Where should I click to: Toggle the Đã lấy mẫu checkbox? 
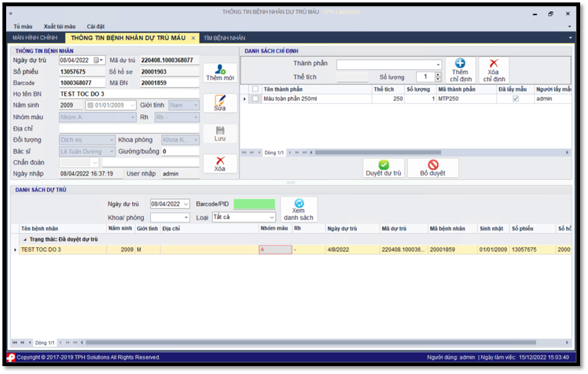click(515, 99)
